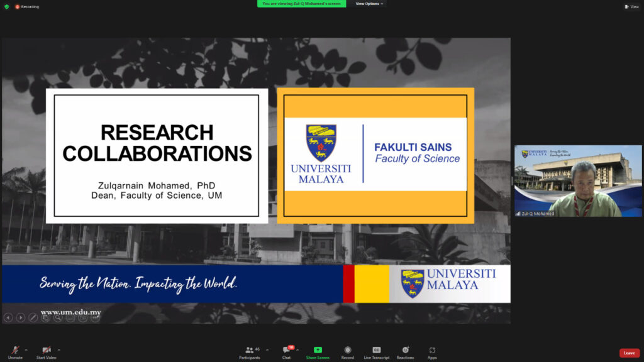The height and width of the screenshot is (362, 644).
Task: Click Zul-Q Mohamed's video thumbnail
Action: click(578, 180)
